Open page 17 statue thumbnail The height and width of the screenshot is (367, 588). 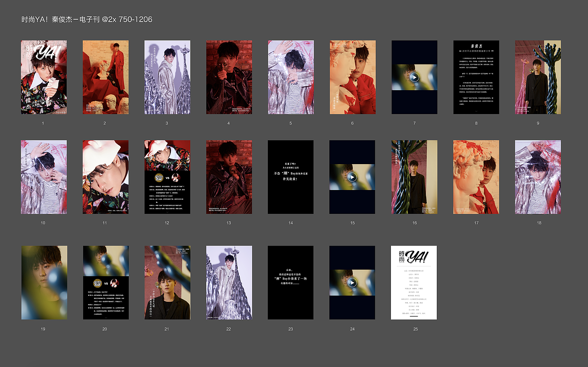476,177
